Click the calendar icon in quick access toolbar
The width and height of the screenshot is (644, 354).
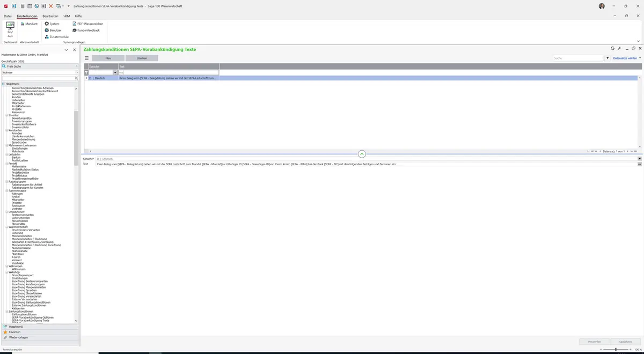29,6
